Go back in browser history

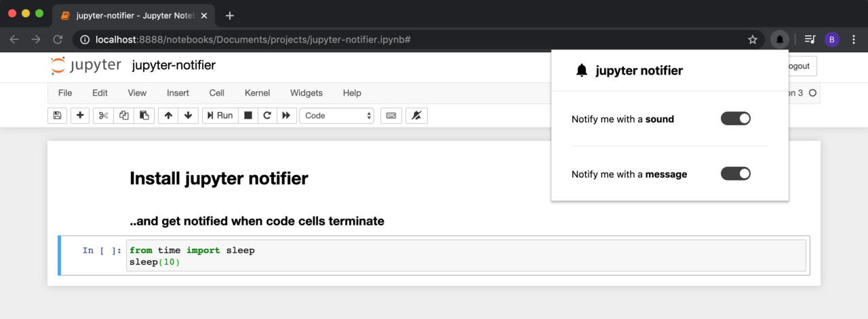pyautogui.click(x=14, y=39)
